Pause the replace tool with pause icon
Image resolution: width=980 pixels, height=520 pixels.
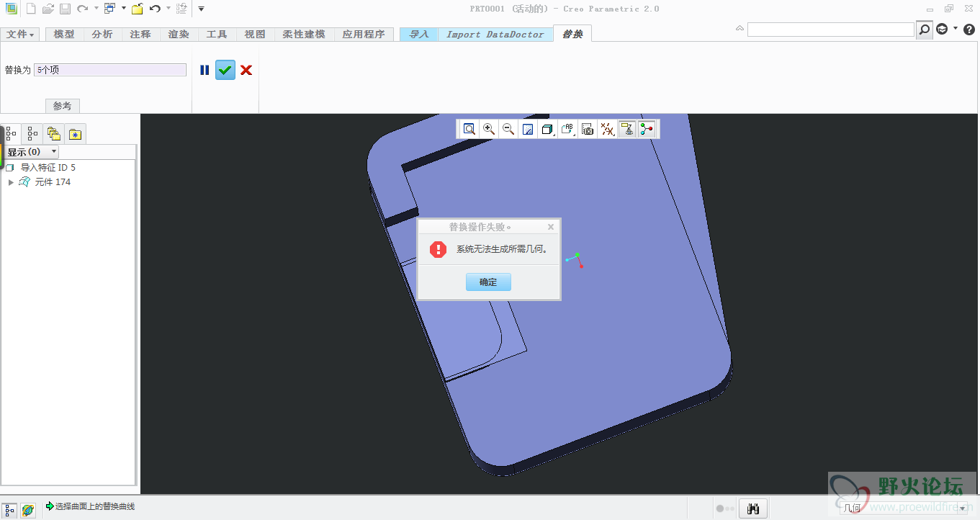tap(204, 70)
